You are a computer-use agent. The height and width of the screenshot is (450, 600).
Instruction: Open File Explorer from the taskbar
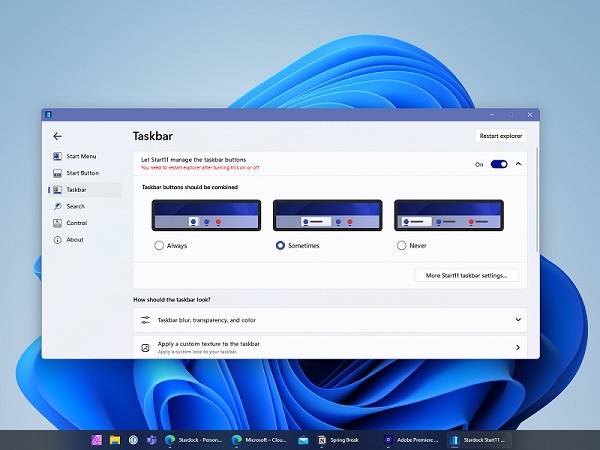coord(115,440)
